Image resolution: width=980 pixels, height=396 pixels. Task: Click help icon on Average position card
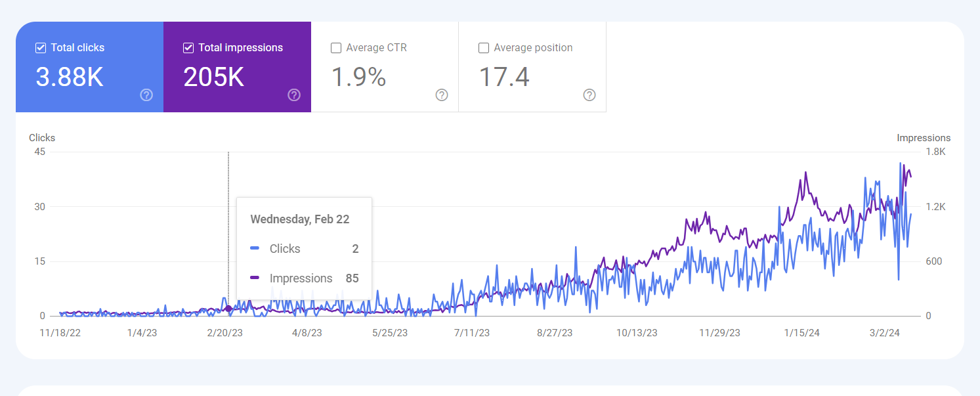pyautogui.click(x=589, y=95)
